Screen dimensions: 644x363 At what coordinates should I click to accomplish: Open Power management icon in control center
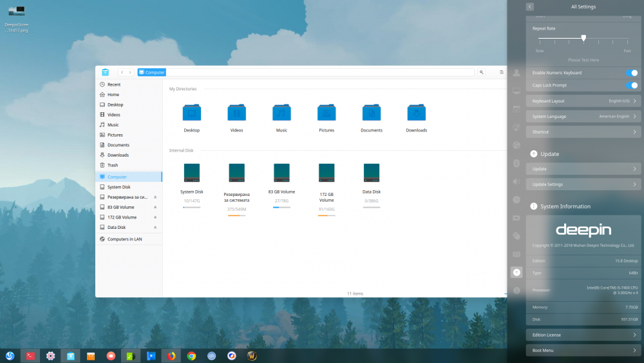tap(516, 218)
